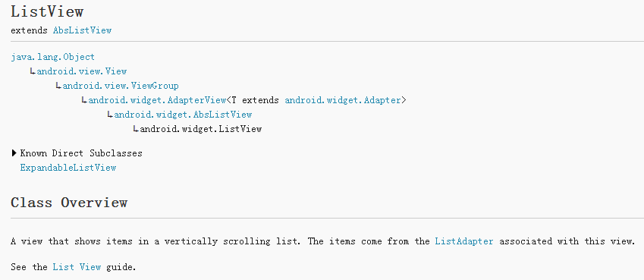Open the java.lang.Object class link

coord(52,57)
